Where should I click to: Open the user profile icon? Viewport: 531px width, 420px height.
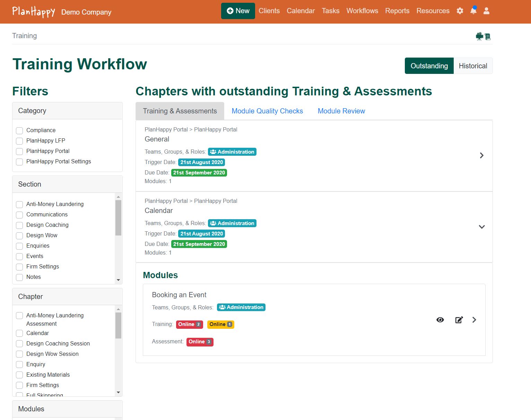(x=486, y=11)
